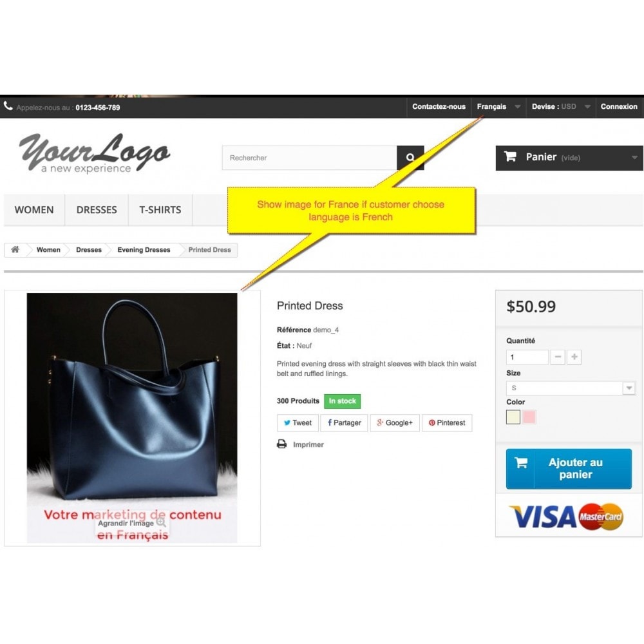The height and width of the screenshot is (644, 644).
Task: Share product on Google+
Action: (395, 422)
